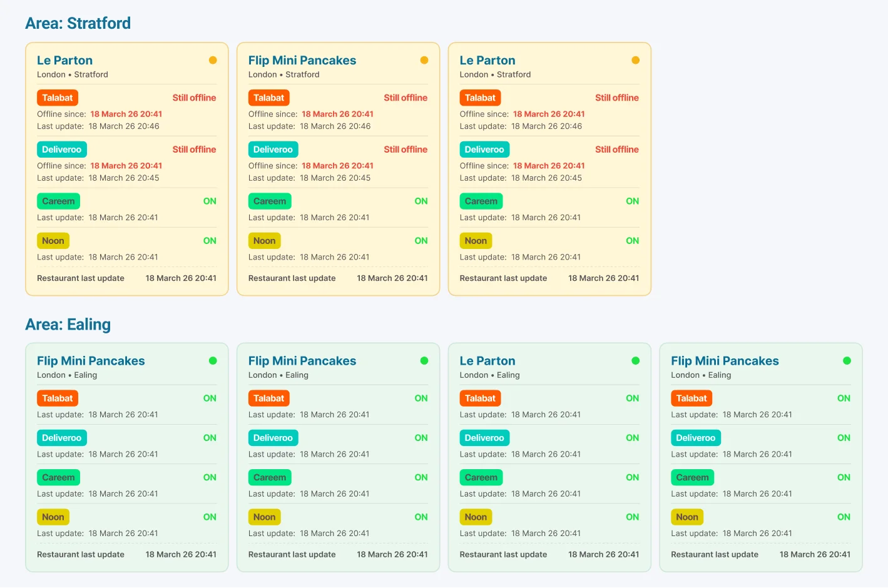Click green status dot on Ealing Le Parton card
The width and height of the screenshot is (888, 588).
tap(635, 361)
